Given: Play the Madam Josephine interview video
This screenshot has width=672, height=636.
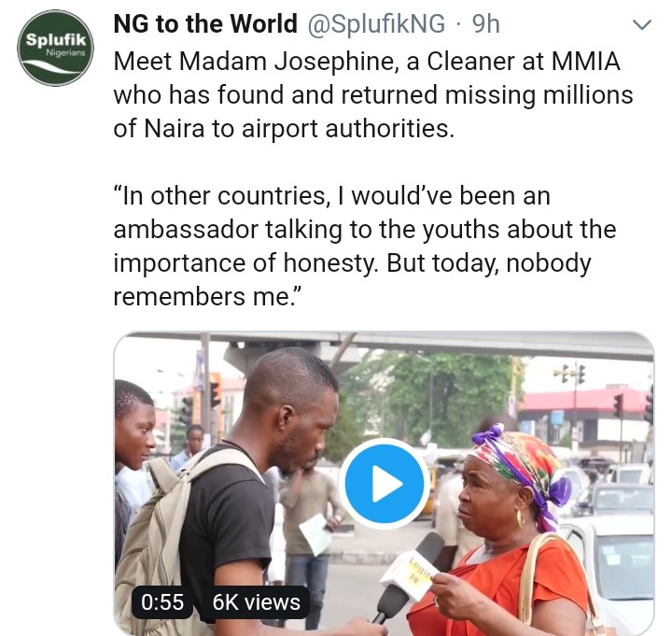Looking at the screenshot, I should click(385, 483).
